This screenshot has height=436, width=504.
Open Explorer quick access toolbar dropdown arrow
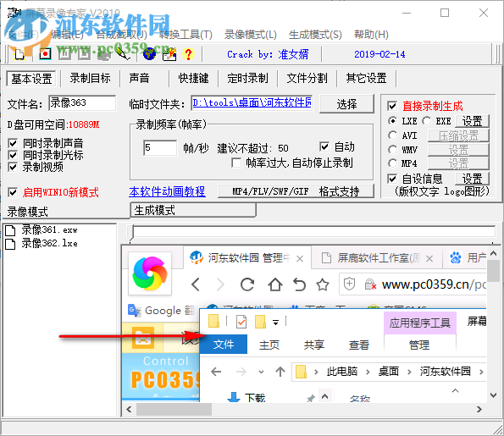275,323
